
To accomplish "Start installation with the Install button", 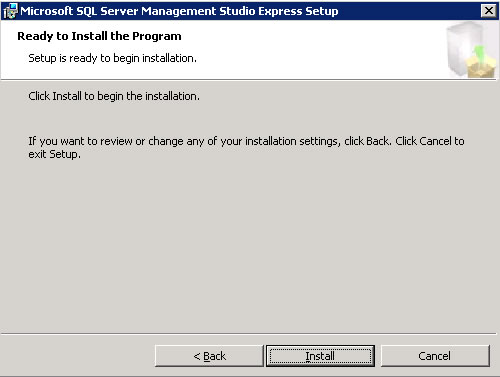I will coord(320,356).
